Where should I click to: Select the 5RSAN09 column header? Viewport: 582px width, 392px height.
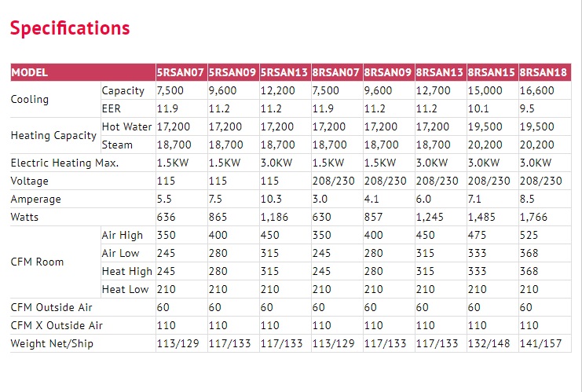(x=232, y=72)
